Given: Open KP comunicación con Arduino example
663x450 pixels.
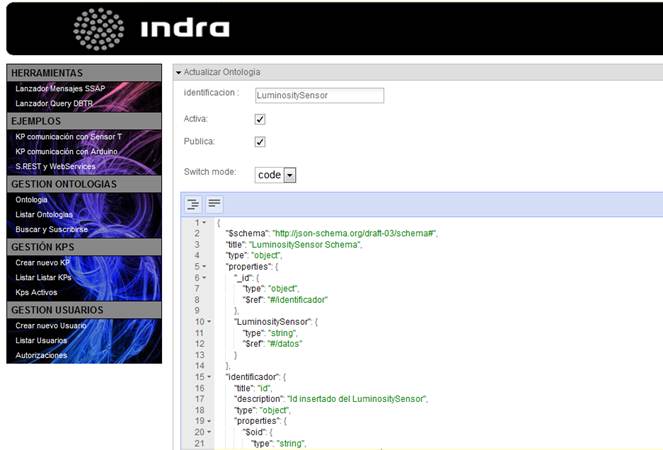Looking at the screenshot, I should point(67,151).
